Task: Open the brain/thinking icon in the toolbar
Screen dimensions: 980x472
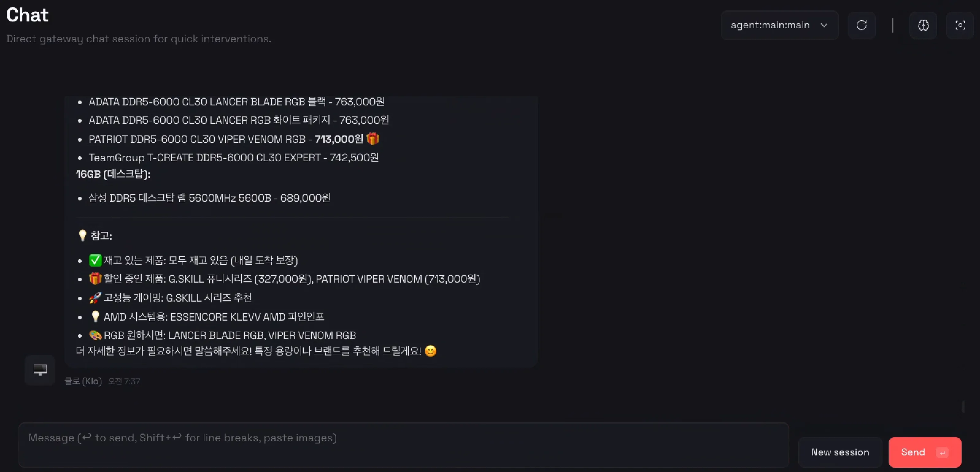Action: [x=923, y=25]
